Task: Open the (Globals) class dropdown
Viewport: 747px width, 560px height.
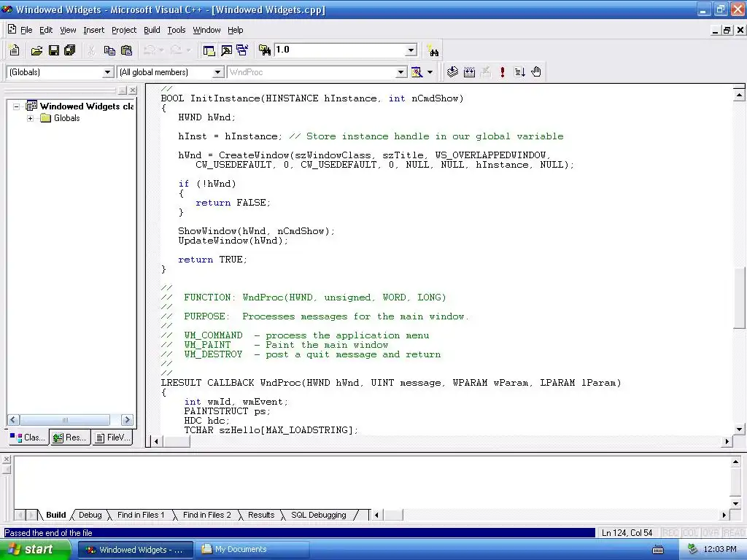Action: point(108,72)
